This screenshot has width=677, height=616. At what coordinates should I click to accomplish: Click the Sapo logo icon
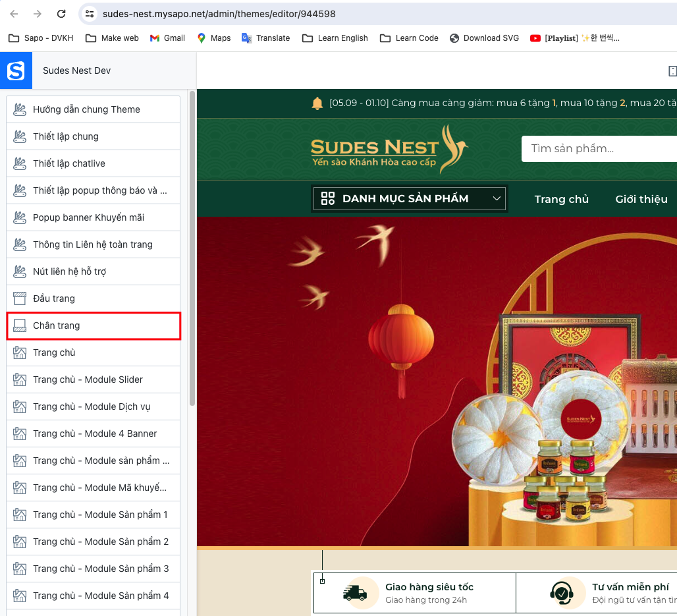16,70
